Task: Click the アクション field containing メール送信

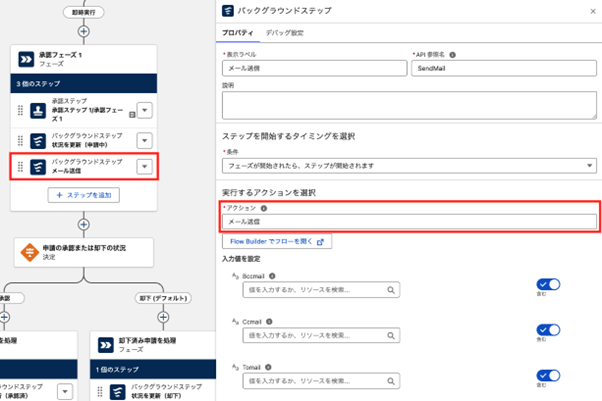Action: pyautogui.click(x=409, y=222)
